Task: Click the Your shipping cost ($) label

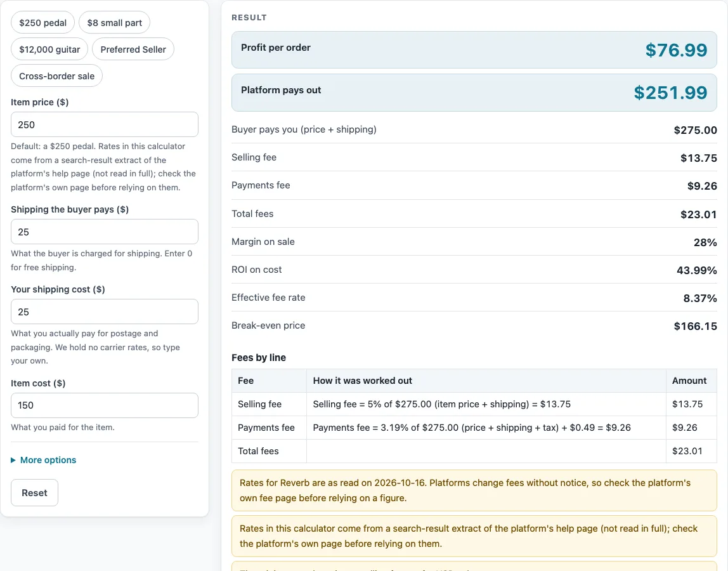Action: pos(58,289)
